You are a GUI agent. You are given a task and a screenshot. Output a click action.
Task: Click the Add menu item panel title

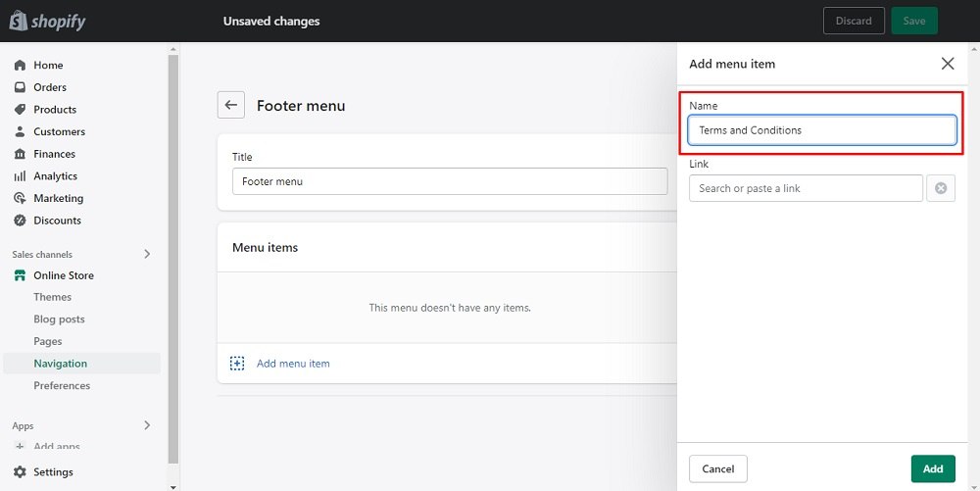pos(732,64)
